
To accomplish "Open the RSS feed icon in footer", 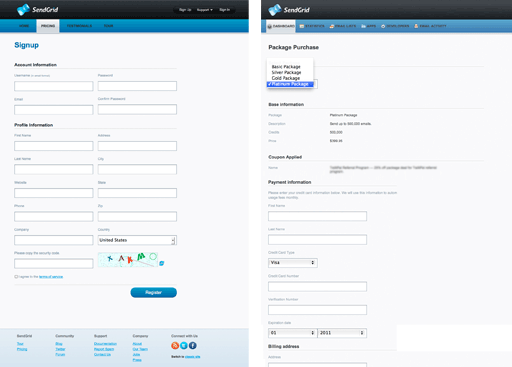I will click(175, 346).
